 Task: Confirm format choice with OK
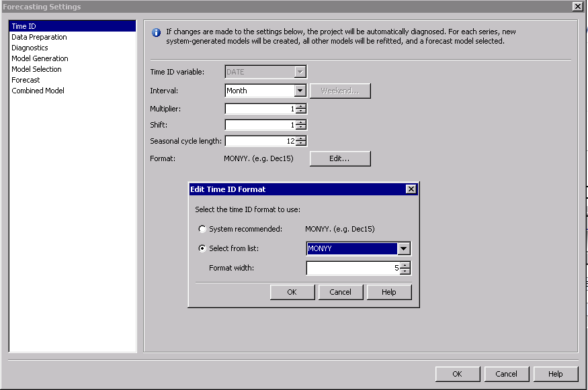point(292,292)
